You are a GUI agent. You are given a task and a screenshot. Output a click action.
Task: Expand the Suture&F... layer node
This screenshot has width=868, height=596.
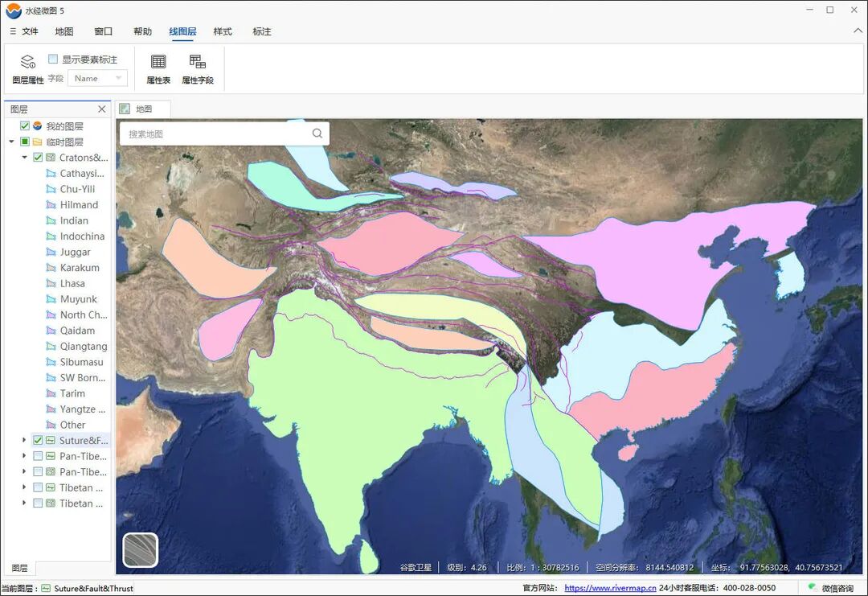(x=24, y=440)
